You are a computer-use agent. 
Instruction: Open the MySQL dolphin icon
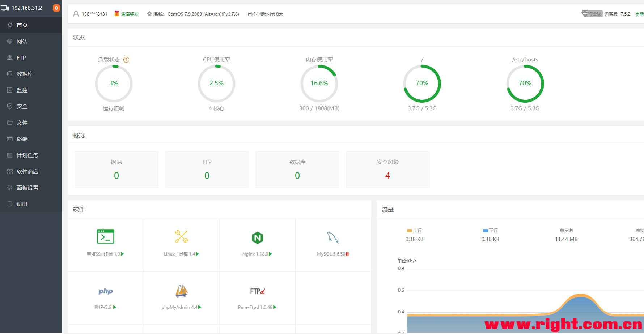click(333, 237)
